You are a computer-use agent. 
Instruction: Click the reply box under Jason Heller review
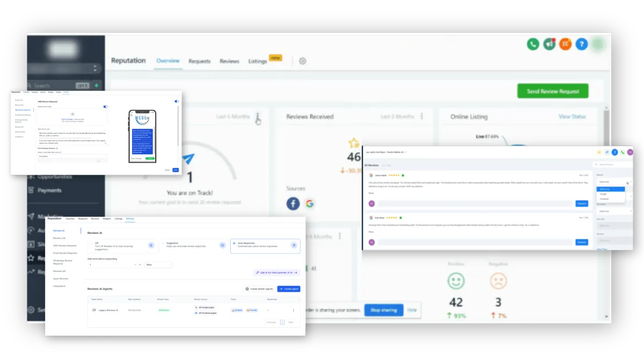coord(475,204)
